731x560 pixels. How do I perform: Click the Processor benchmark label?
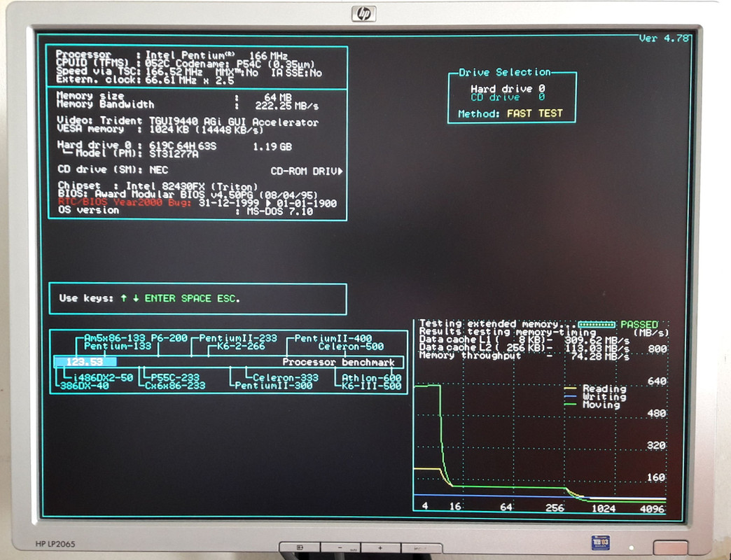pyautogui.click(x=338, y=362)
